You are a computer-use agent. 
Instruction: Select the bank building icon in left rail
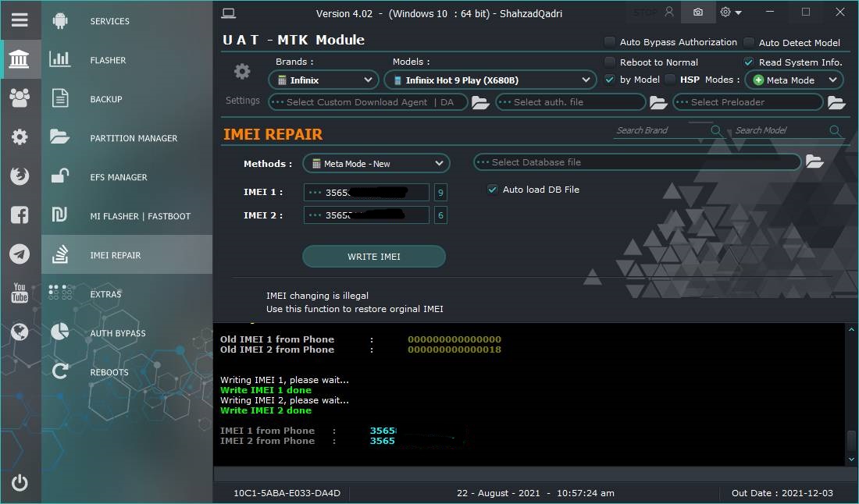(x=20, y=59)
